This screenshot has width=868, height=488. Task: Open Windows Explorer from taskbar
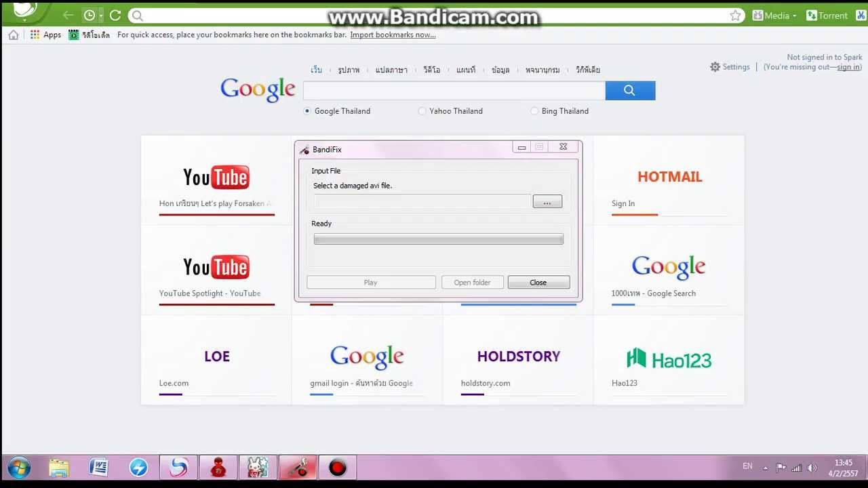59,468
